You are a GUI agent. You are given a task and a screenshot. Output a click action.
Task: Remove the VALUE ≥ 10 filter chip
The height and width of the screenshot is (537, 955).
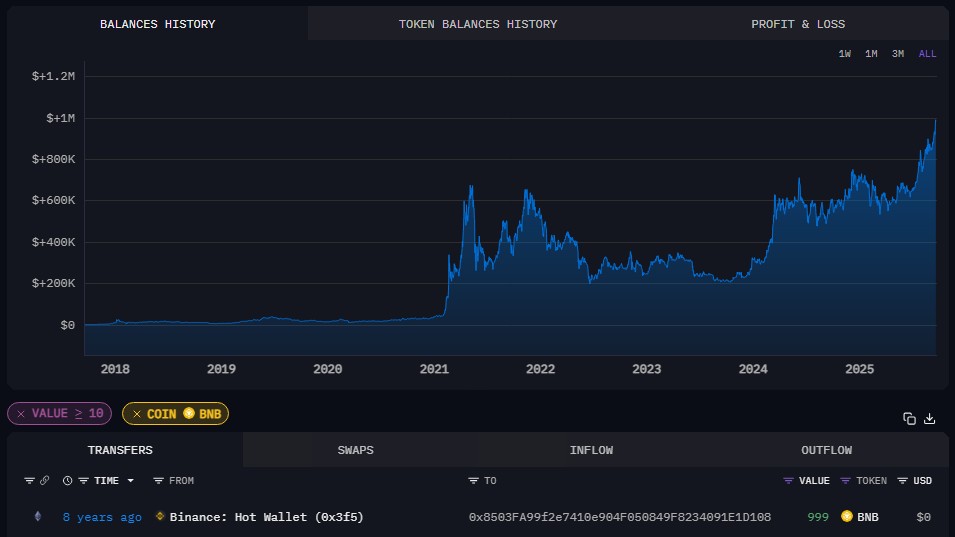click(21, 414)
